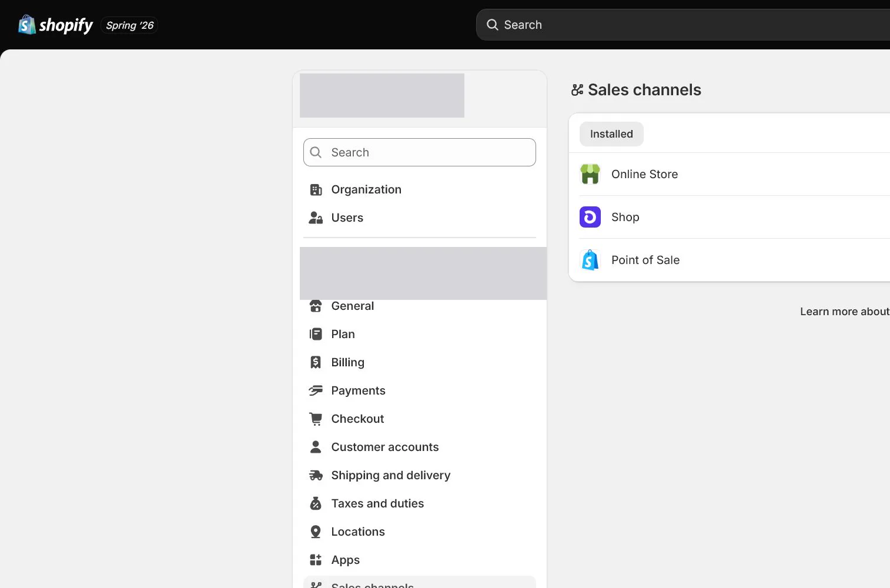Click the Organization building icon

coord(316,189)
